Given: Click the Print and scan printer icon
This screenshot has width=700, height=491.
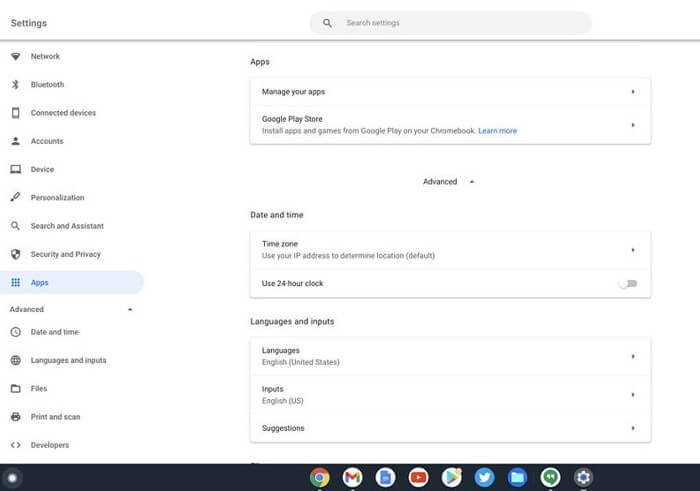Looking at the screenshot, I should tap(15, 417).
